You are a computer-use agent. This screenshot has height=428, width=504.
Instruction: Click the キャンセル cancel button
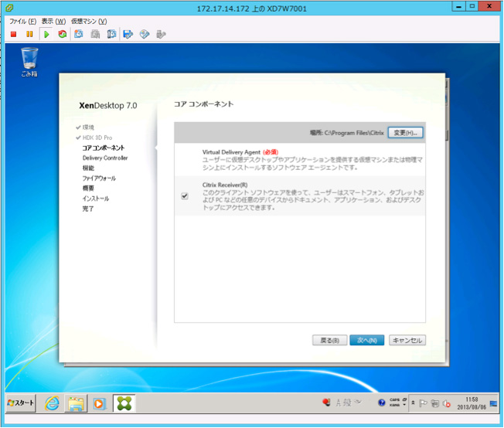point(407,340)
